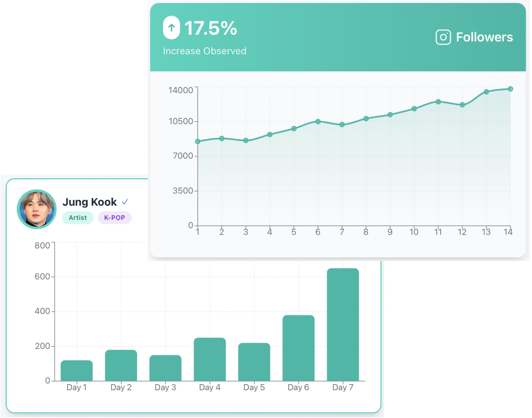Click the Day 2 bar

click(x=121, y=365)
